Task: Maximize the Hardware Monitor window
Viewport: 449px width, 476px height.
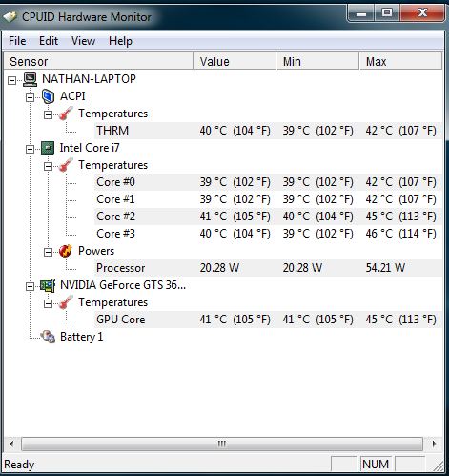Action: pyautogui.click(x=387, y=13)
